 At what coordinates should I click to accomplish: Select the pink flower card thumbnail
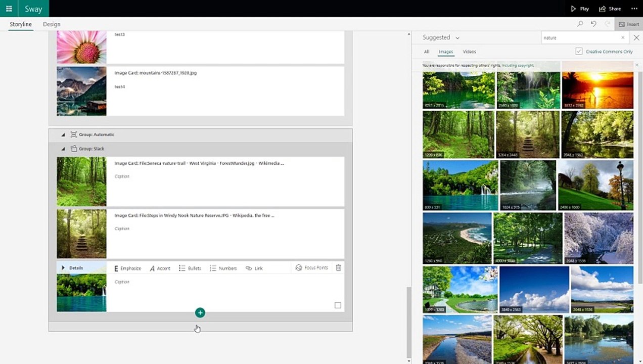[x=81, y=47]
